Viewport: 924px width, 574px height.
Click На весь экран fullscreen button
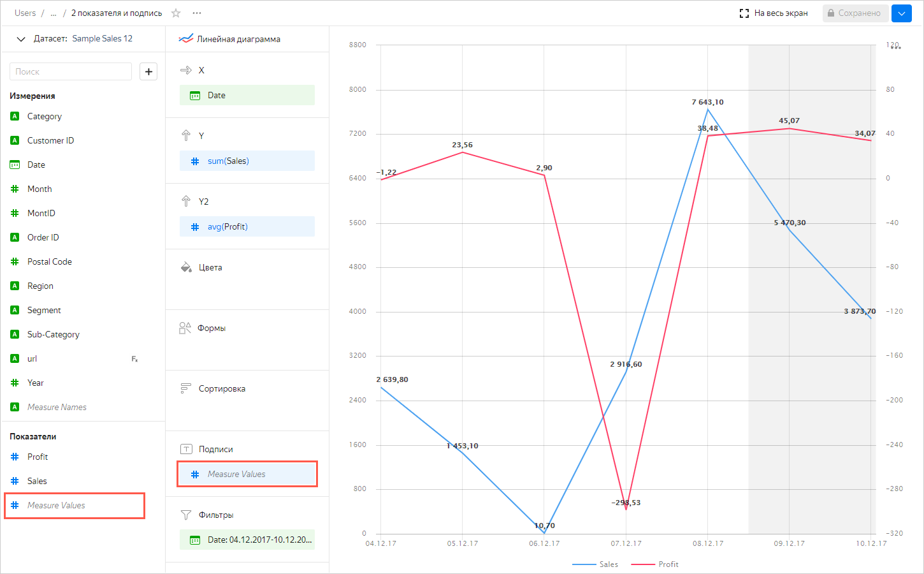(774, 13)
